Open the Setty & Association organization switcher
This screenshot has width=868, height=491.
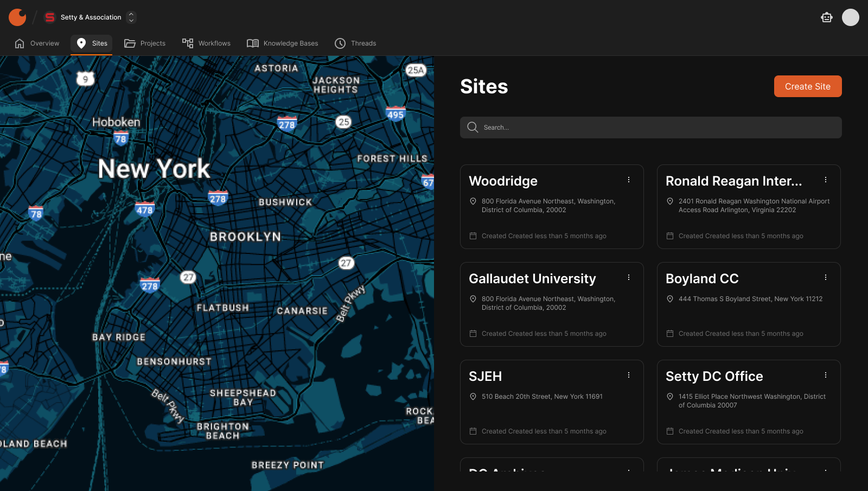point(131,17)
